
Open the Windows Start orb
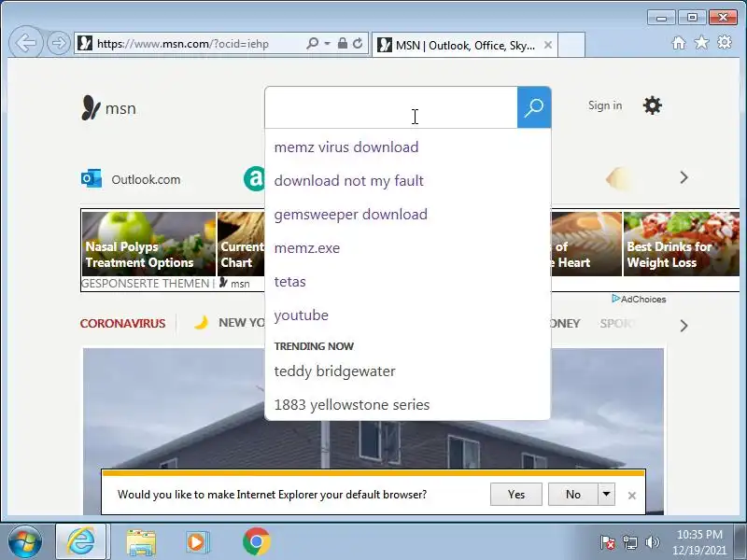click(x=25, y=541)
